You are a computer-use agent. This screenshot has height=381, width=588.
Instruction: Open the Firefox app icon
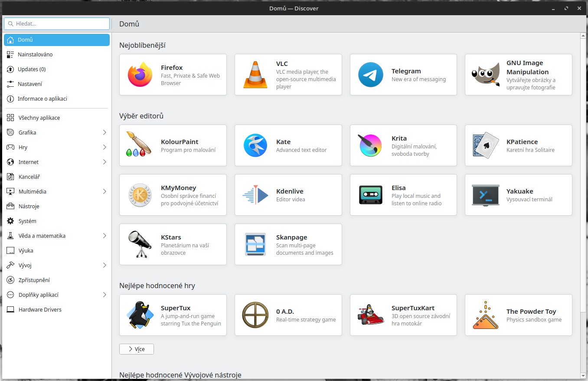140,75
